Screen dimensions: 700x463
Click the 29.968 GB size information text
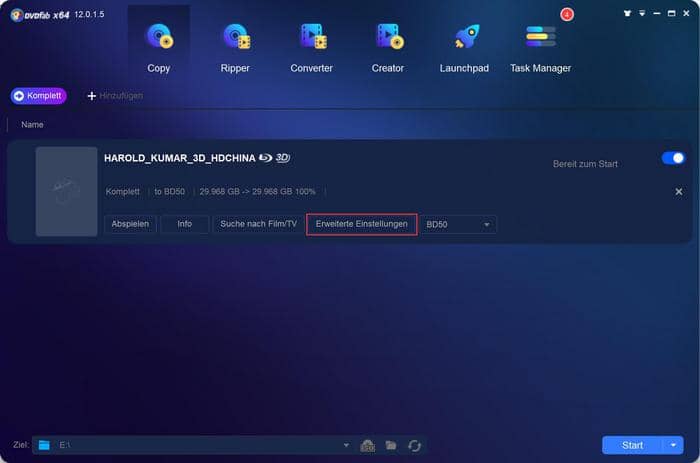click(x=257, y=192)
